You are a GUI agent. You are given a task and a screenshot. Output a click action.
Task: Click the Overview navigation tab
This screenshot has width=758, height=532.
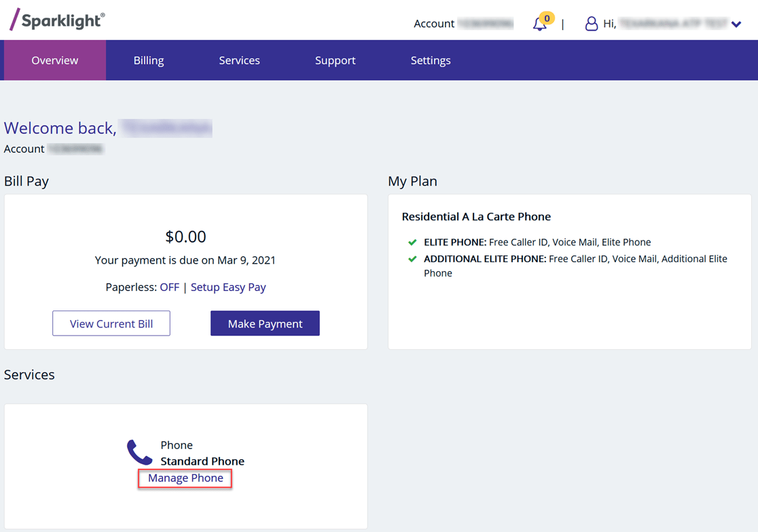tap(54, 60)
